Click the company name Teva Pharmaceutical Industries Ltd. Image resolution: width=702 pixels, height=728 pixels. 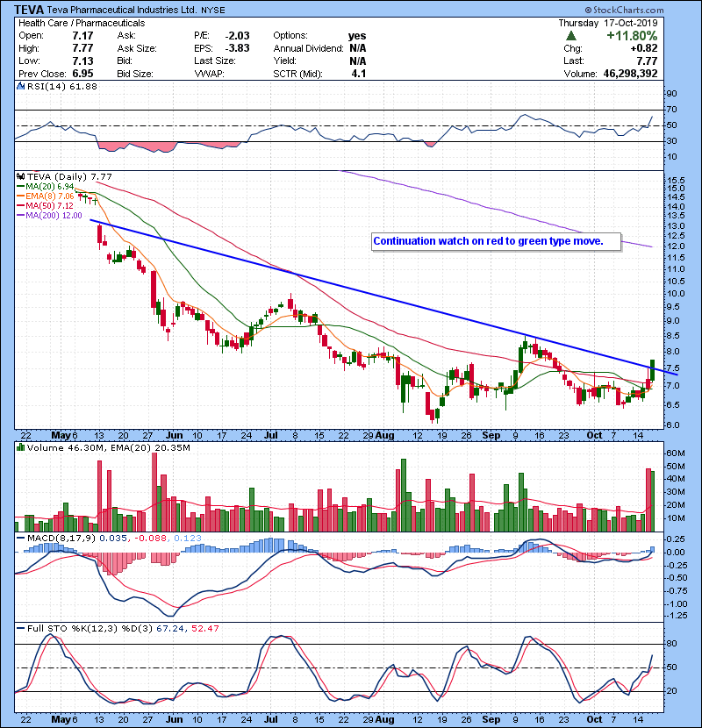tap(122, 10)
